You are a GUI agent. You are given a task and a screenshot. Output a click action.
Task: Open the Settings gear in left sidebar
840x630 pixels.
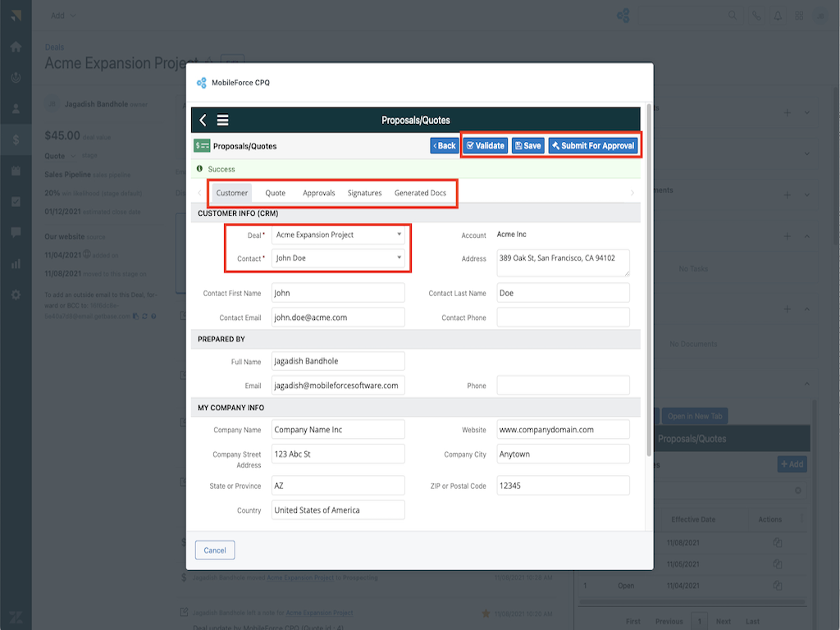(x=16, y=294)
